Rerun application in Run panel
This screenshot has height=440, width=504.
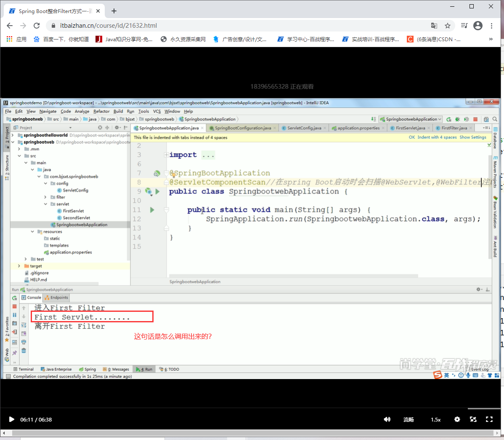[14, 298]
